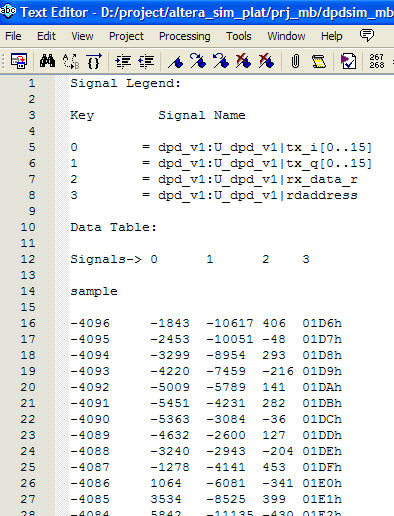Open the File menu
The image size is (394, 516).
tap(13, 36)
